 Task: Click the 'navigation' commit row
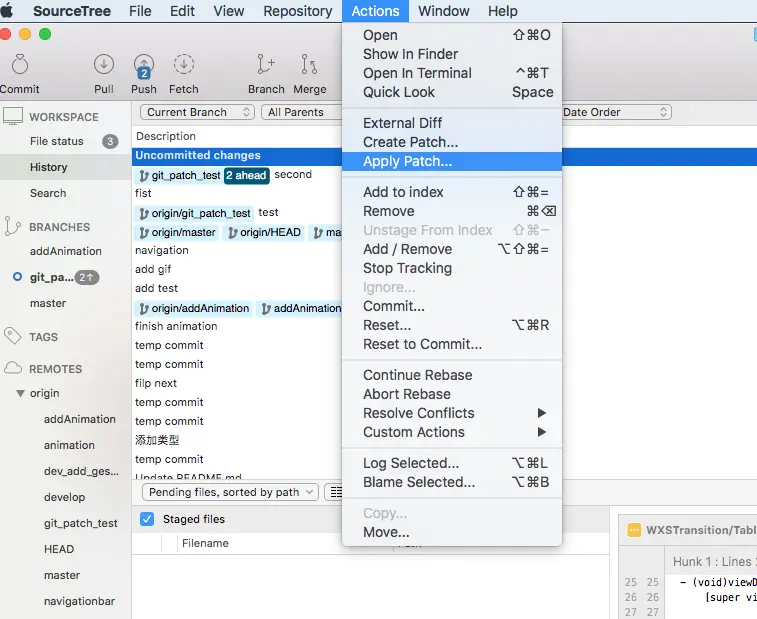237,250
